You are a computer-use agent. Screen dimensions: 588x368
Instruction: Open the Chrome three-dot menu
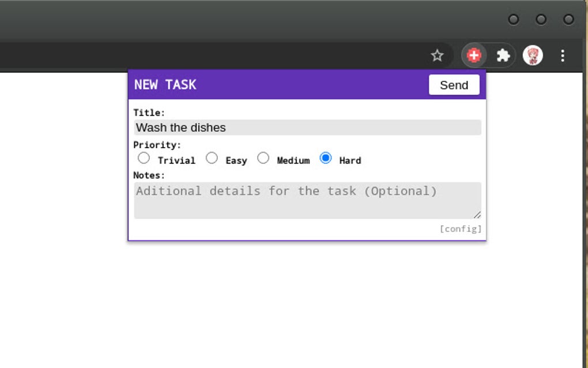(x=563, y=55)
